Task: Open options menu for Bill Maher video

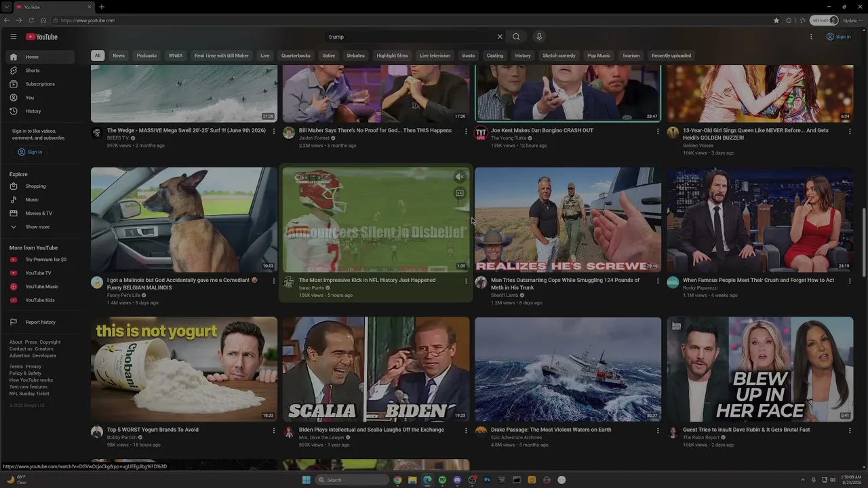Action: pyautogui.click(x=466, y=131)
